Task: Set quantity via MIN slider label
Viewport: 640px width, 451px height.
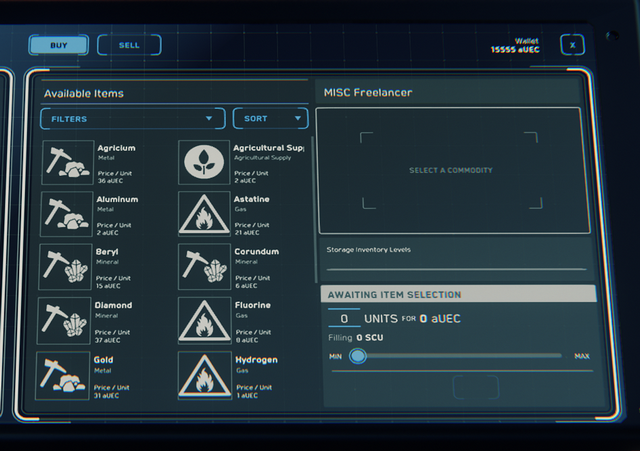Action: pos(336,356)
